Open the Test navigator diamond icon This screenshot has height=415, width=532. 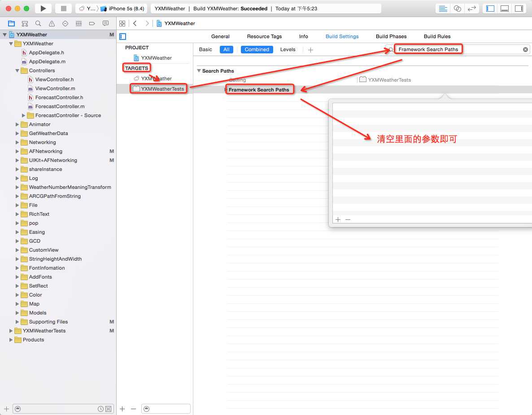[x=65, y=23]
